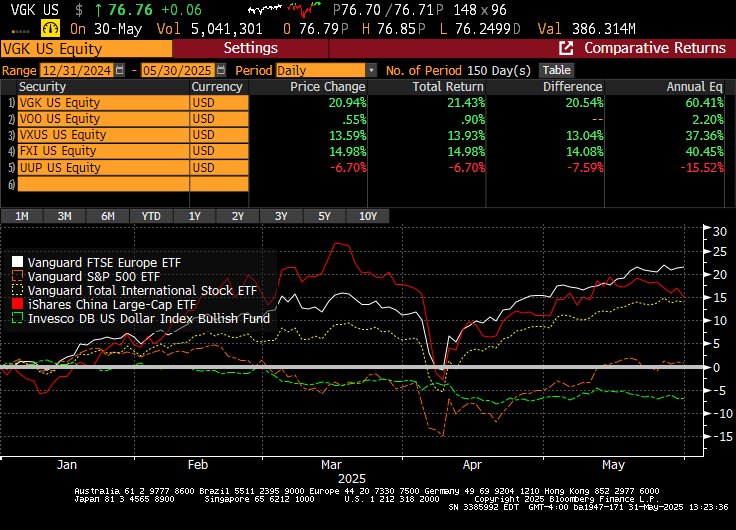Screen dimensions: 736x530
Task: Click the -6.70% price change for UUP
Action: [348, 168]
